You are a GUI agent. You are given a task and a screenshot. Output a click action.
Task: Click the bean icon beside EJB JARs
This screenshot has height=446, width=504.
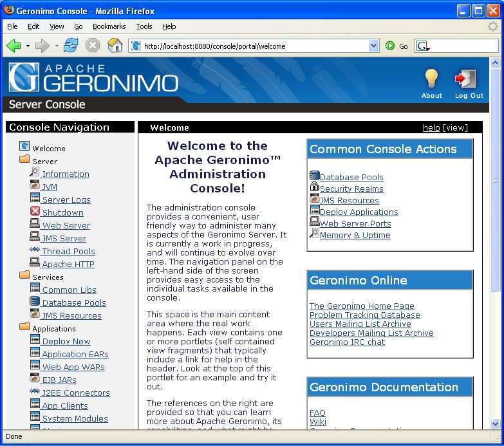[34, 378]
